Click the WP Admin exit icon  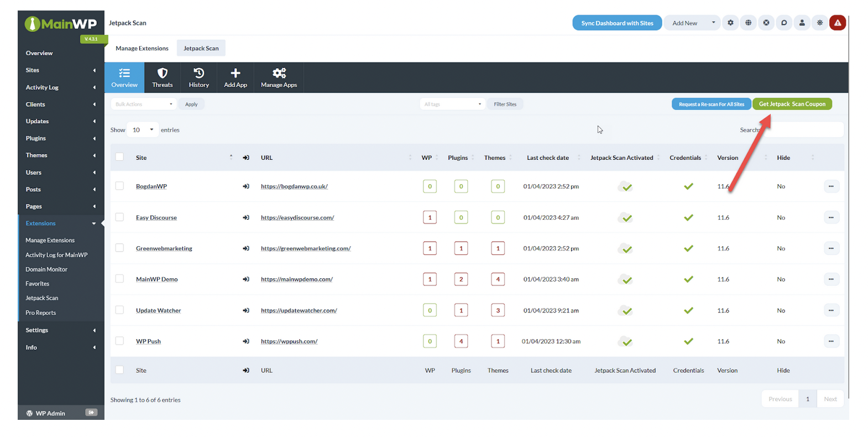click(91, 413)
